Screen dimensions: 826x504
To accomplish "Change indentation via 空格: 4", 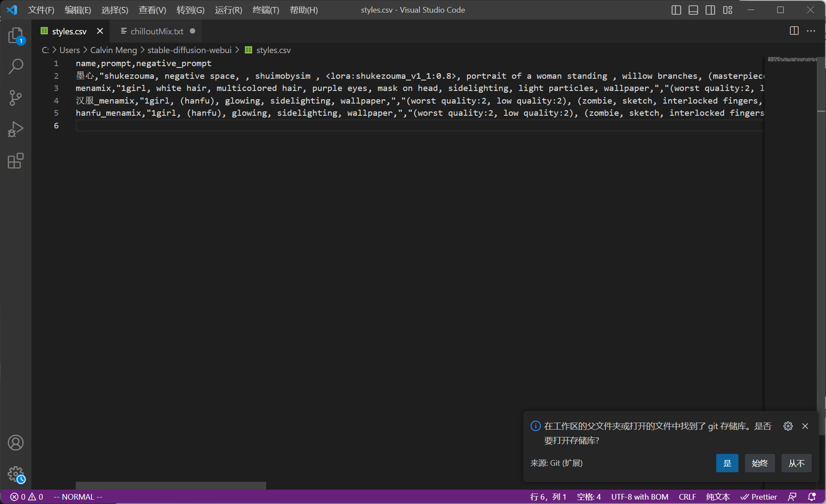I will click(589, 497).
